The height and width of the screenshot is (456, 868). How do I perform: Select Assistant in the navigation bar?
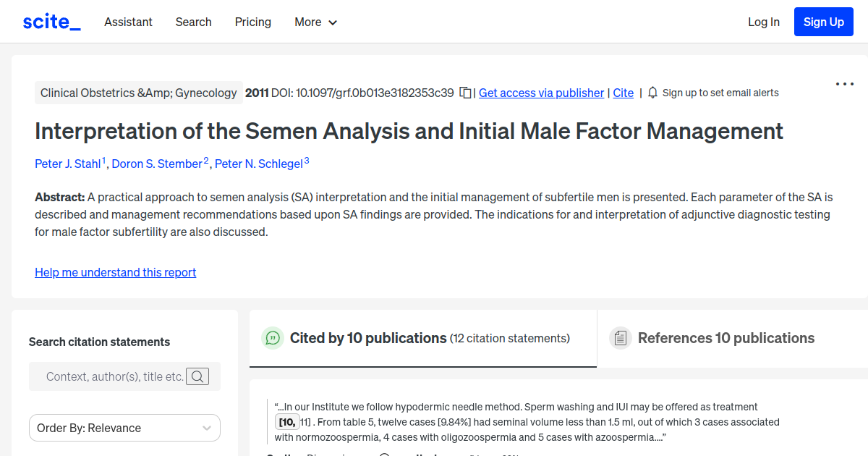point(128,22)
